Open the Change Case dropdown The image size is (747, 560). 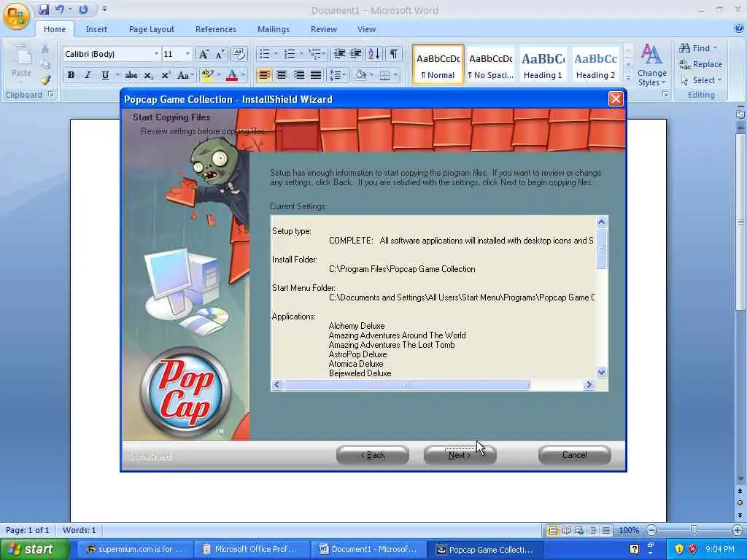pos(185,75)
